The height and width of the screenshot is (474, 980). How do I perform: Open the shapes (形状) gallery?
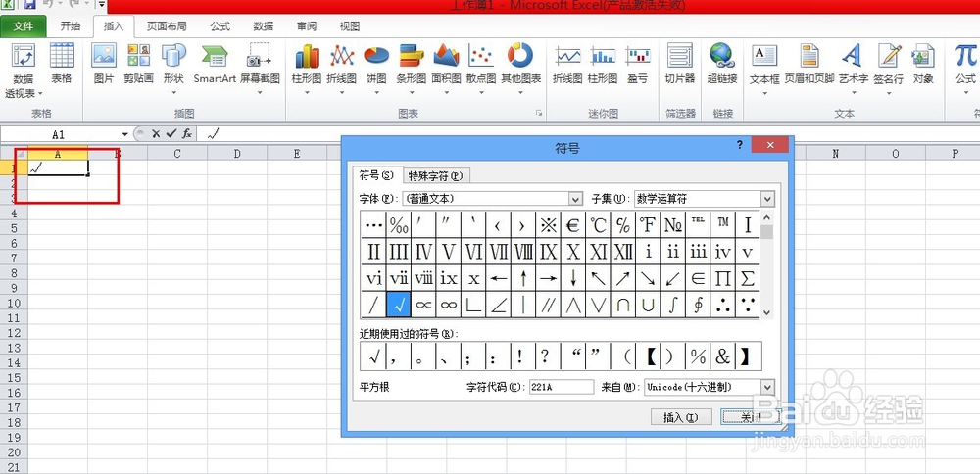click(x=173, y=69)
